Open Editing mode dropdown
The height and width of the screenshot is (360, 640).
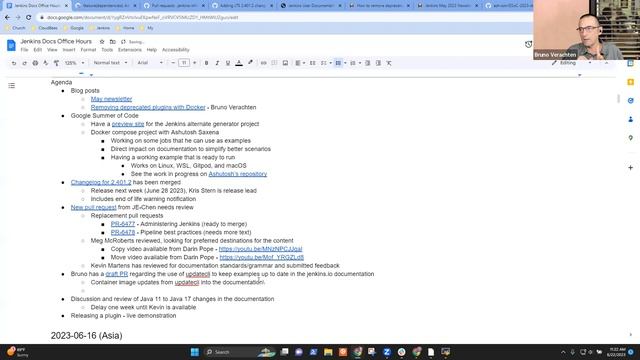pyautogui.click(x=571, y=63)
